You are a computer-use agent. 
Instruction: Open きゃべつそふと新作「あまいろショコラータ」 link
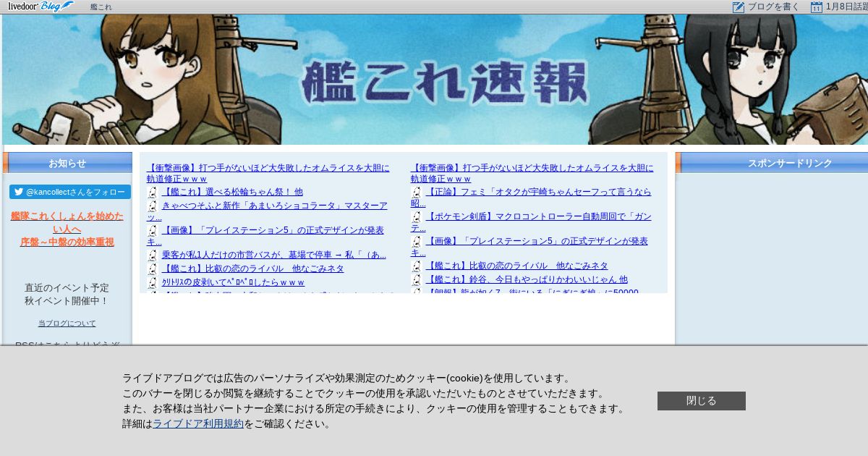[x=267, y=211]
